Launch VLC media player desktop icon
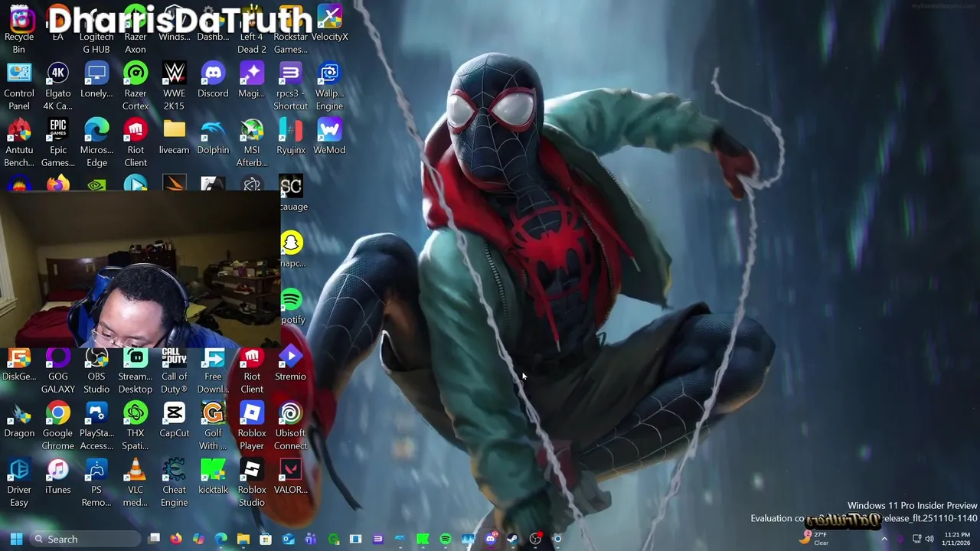This screenshot has width=980, height=551. tap(136, 483)
